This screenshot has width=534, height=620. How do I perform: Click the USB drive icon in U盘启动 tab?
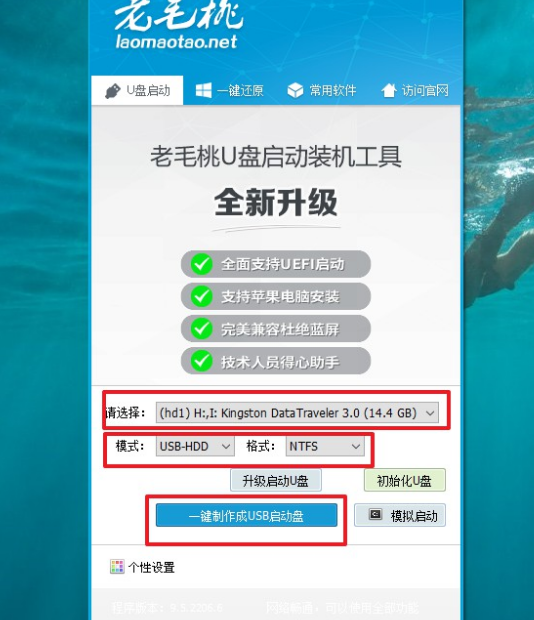pos(113,91)
